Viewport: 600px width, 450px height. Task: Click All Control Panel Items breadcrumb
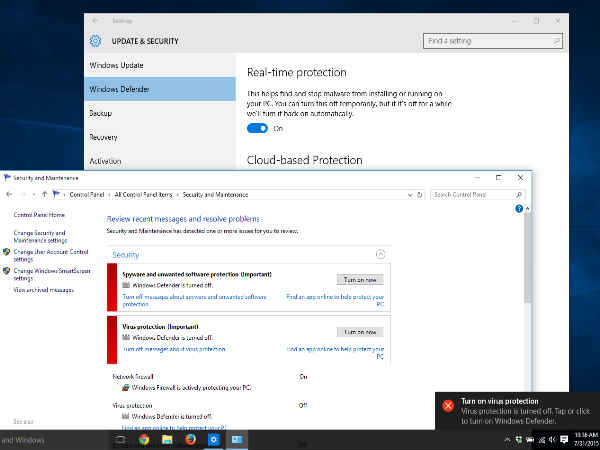pos(143,195)
